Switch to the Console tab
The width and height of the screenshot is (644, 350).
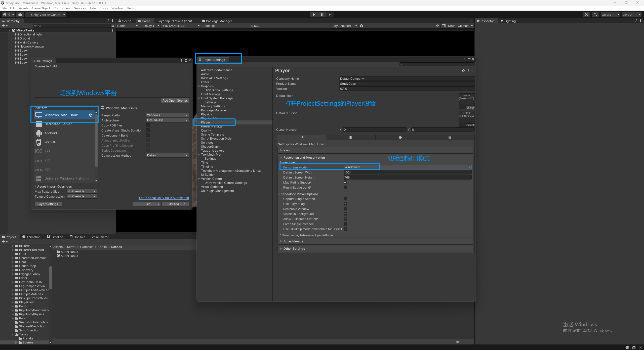tap(77, 237)
